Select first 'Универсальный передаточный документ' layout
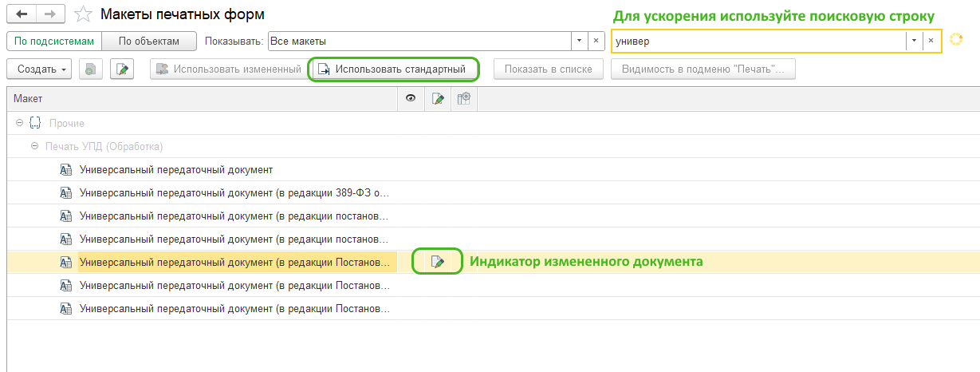The height and width of the screenshot is (372, 980). (x=176, y=170)
